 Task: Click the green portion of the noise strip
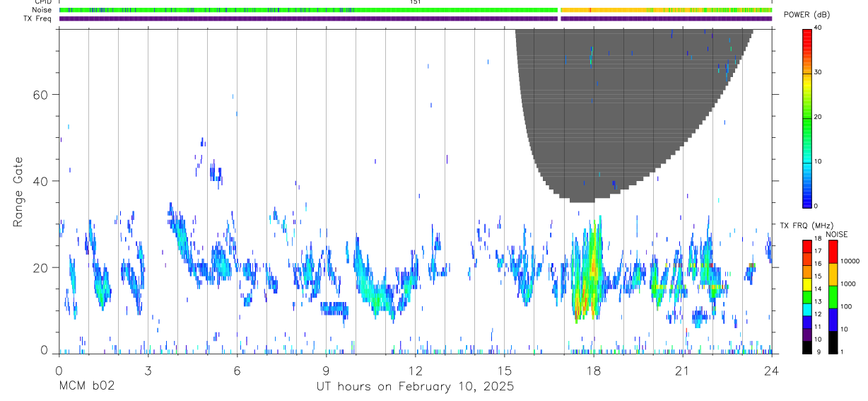(x=308, y=10)
